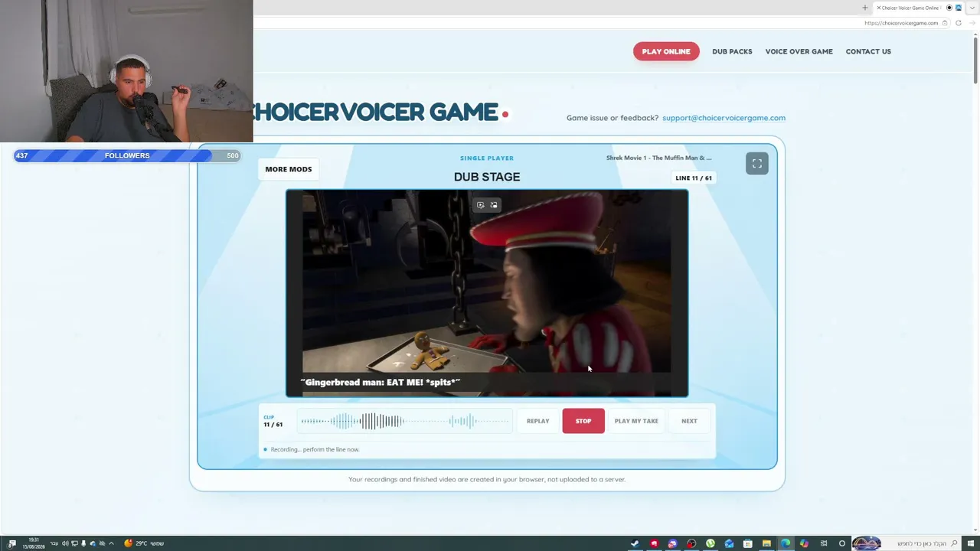Image resolution: width=980 pixels, height=551 pixels.
Task: Click the microphone tray icon
Action: click(x=83, y=543)
